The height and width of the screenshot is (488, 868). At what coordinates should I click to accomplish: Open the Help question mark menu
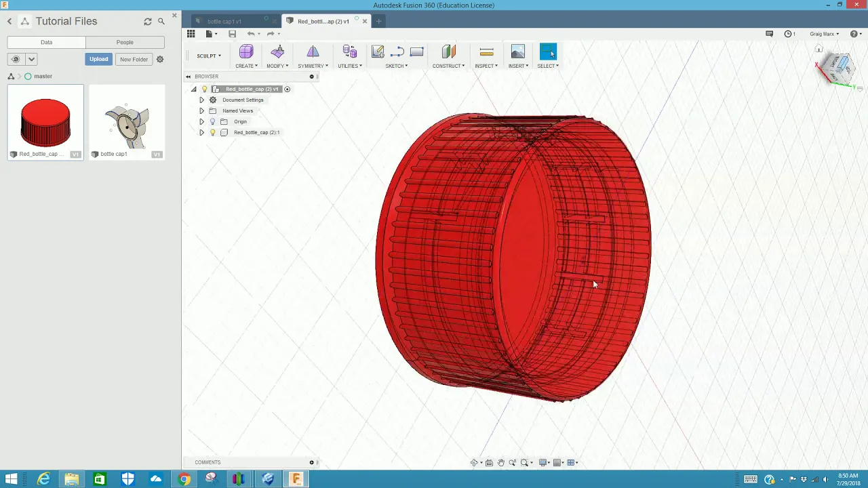[855, 34]
